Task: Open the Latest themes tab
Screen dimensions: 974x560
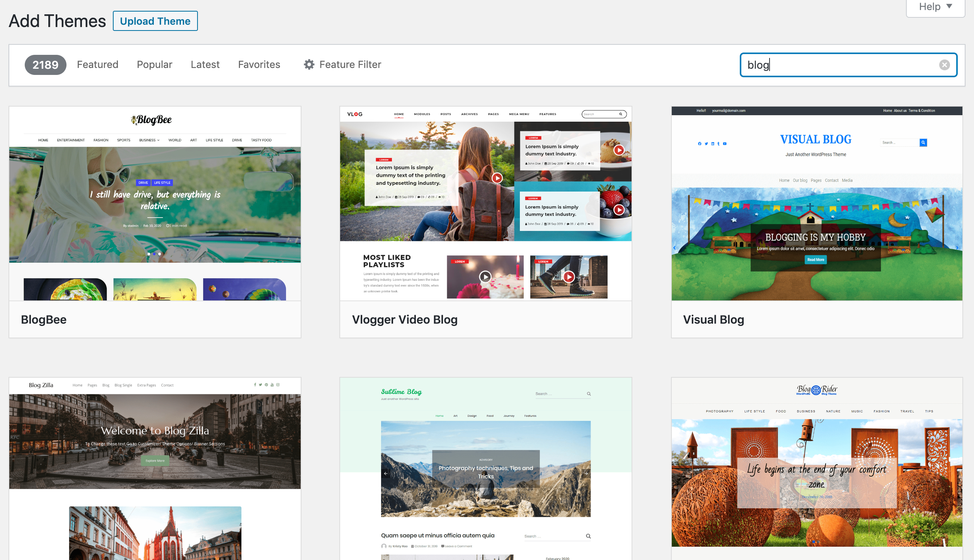Action: pos(205,64)
